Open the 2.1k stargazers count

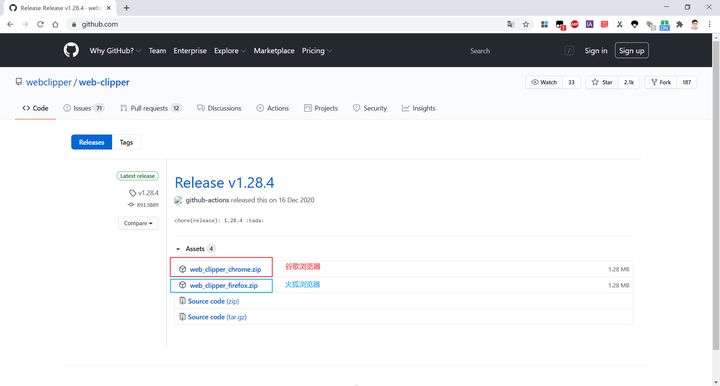(x=629, y=82)
